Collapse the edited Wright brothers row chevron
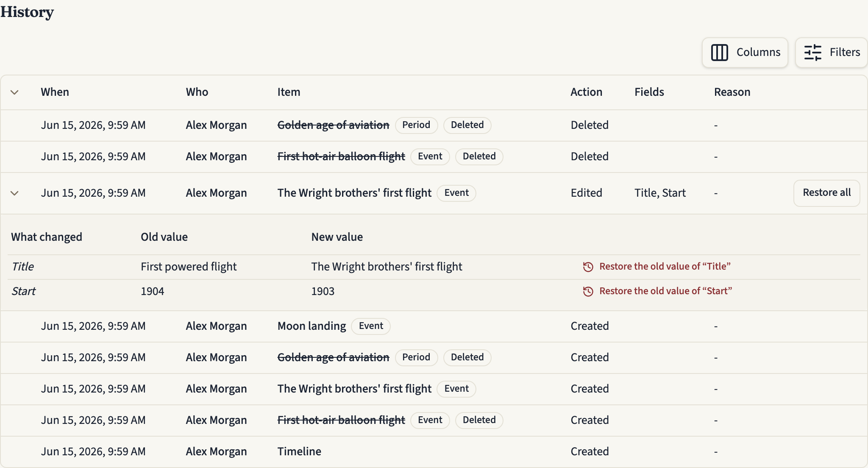The height and width of the screenshot is (468, 868). pyautogui.click(x=14, y=193)
